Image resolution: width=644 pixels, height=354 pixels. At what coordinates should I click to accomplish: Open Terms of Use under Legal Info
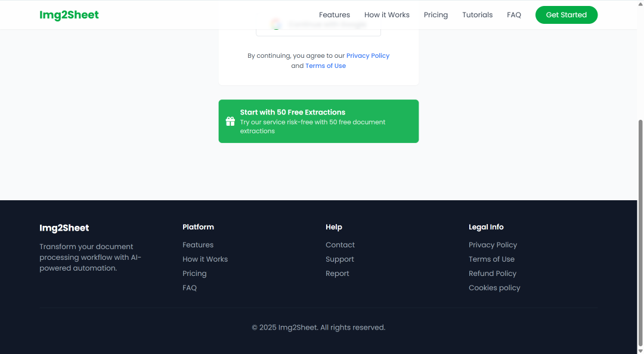point(491,259)
